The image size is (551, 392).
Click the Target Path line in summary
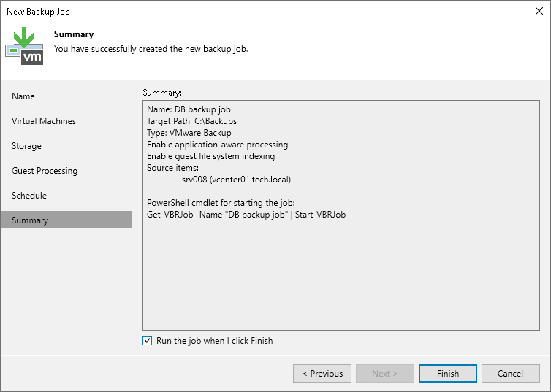point(191,121)
